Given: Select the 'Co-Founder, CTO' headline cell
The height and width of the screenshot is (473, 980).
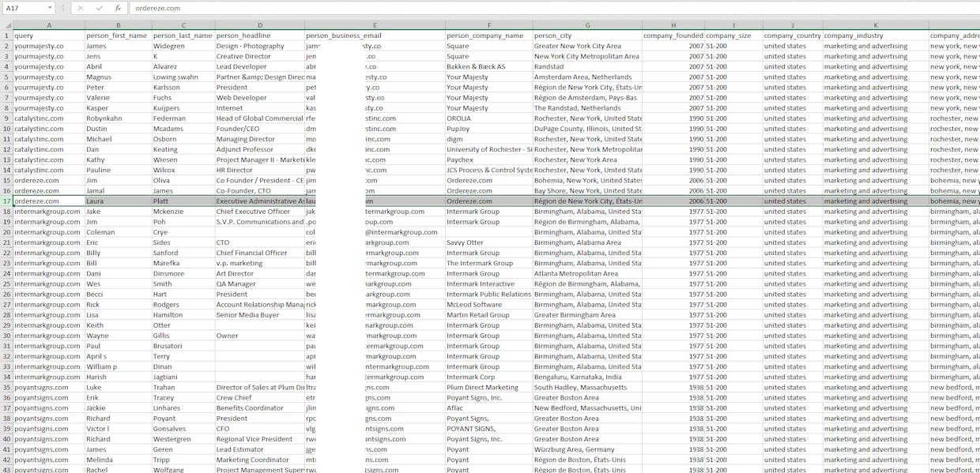Looking at the screenshot, I should (x=260, y=191).
